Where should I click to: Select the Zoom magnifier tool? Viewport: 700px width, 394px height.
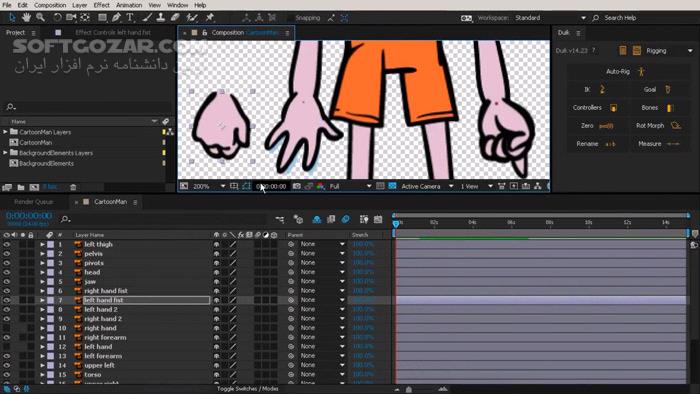pos(40,17)
